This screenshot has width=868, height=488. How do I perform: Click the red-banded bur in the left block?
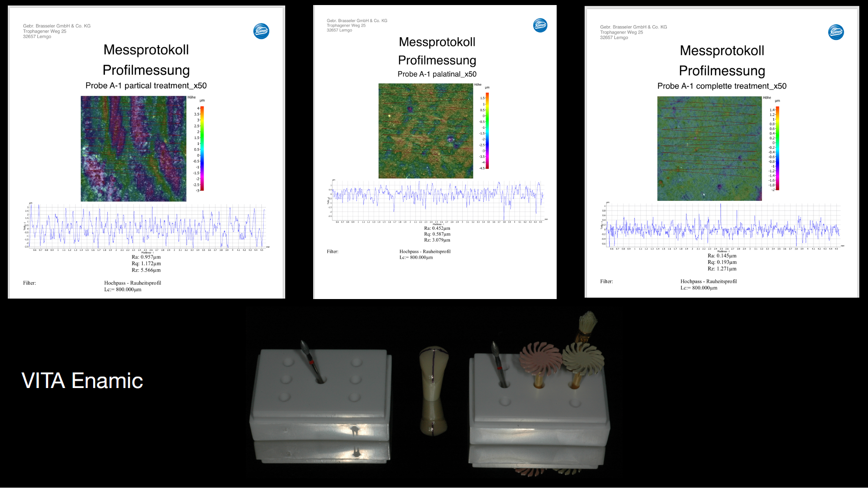pyautogui.click(x=311, y=361)
